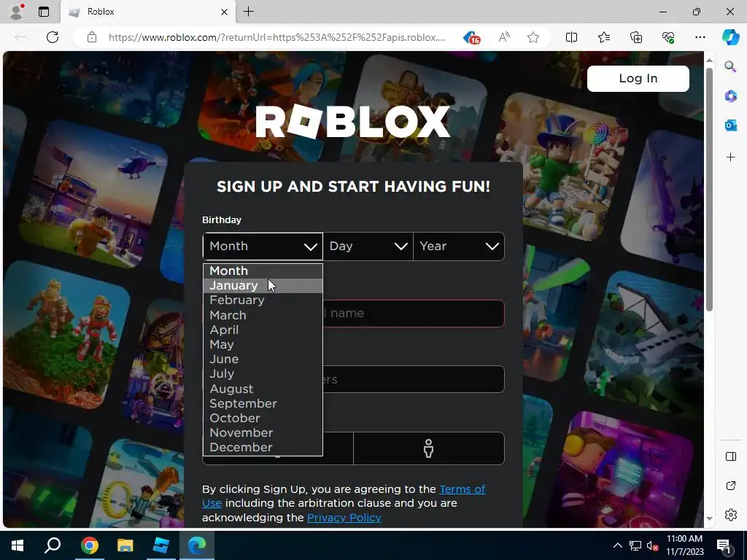Open sidebar settings gear
The height and width of the screenshot is (560, 747).
point(730,515)
